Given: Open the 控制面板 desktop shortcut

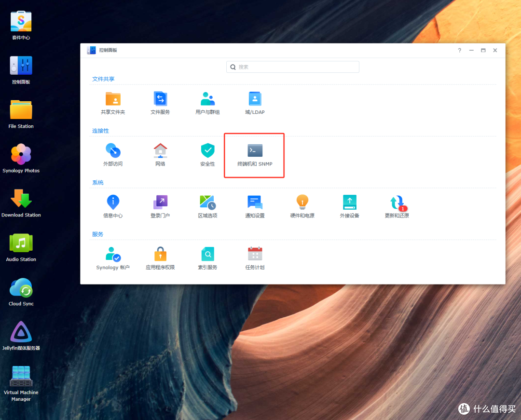Looking at the screenshot, I should coord(21,70).
